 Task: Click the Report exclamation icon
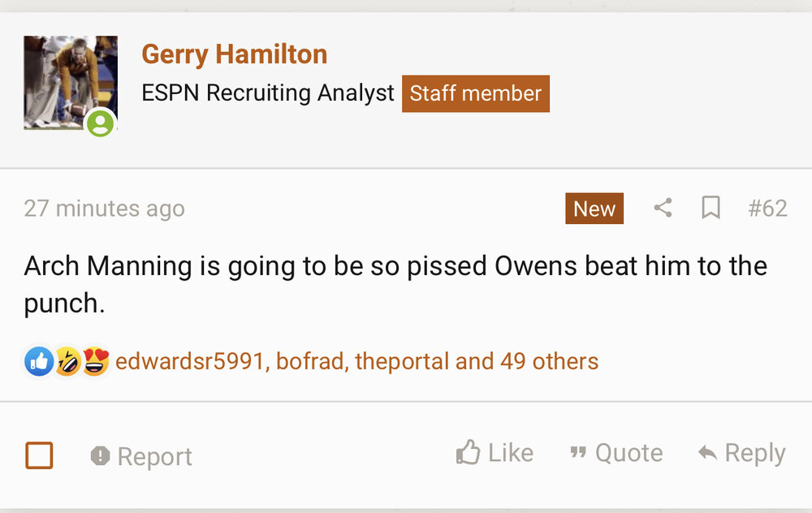(101, 456)
